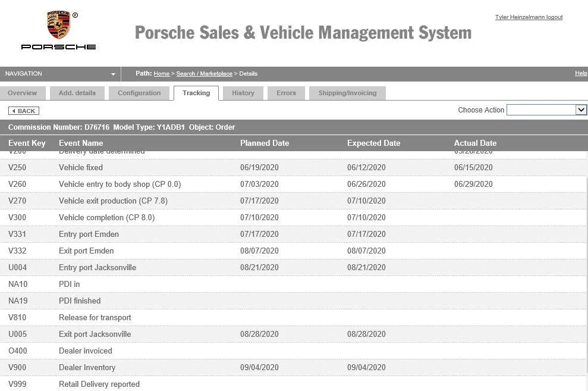Click the Event Name column header
The image size is (588, 391).
coord(81,143)
